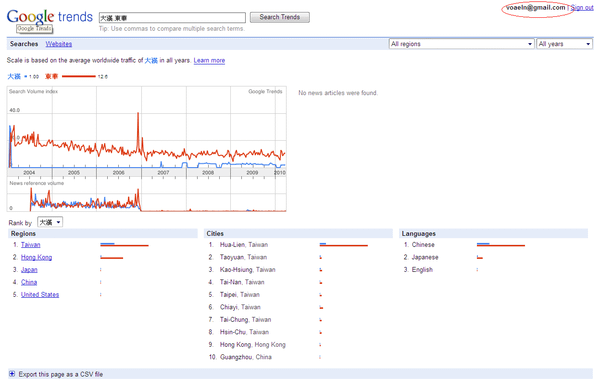The height and width of the screenshot is (389, 600).
Task: Open the Taiwan region link
Action: pos(31,245)
